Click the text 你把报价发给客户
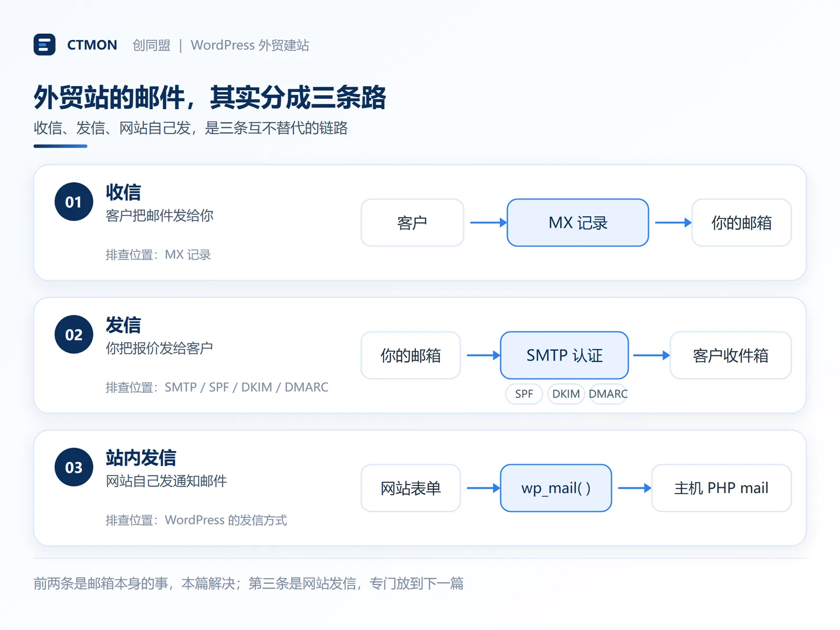Image resolution: width=840 pixels, height=630 pixels. 159,348
